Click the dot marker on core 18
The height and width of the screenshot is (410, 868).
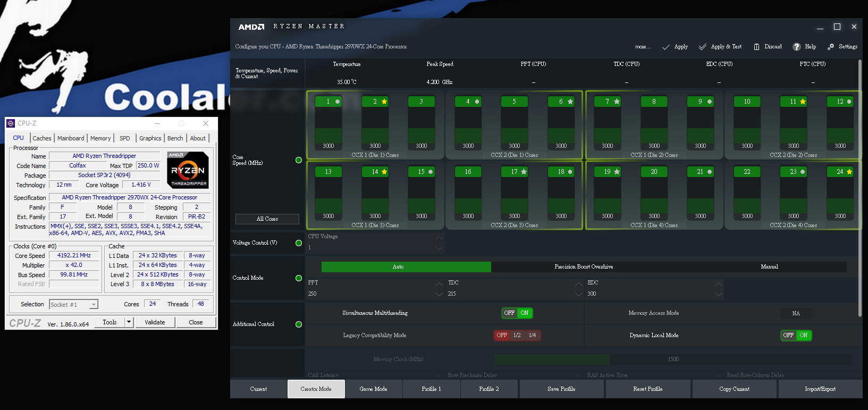[x=570, y=172]
